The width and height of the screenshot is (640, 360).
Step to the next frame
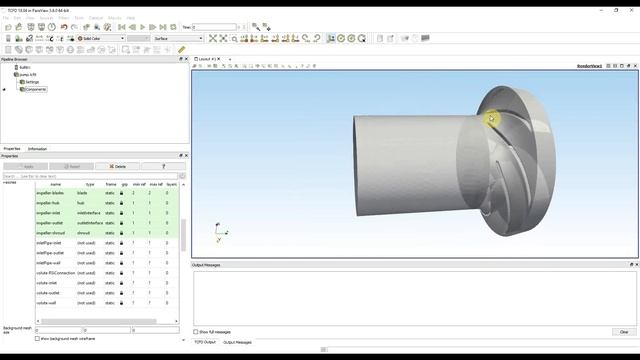click(x=153, y=27)
